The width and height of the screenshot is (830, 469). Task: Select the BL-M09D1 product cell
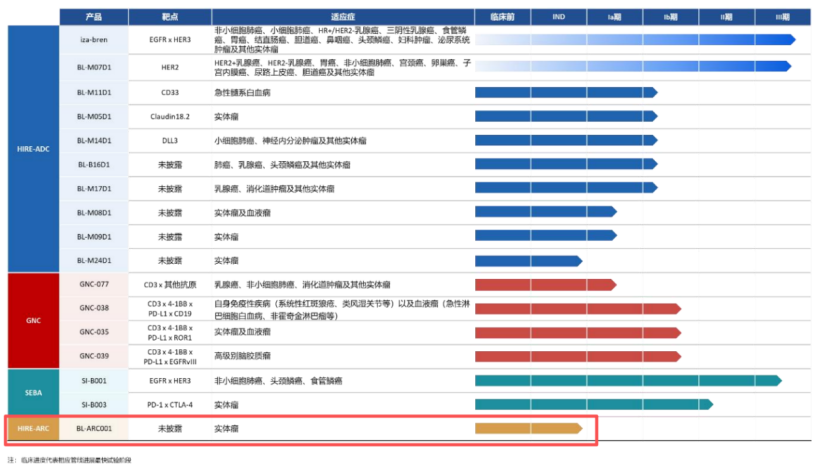[94, 237]
